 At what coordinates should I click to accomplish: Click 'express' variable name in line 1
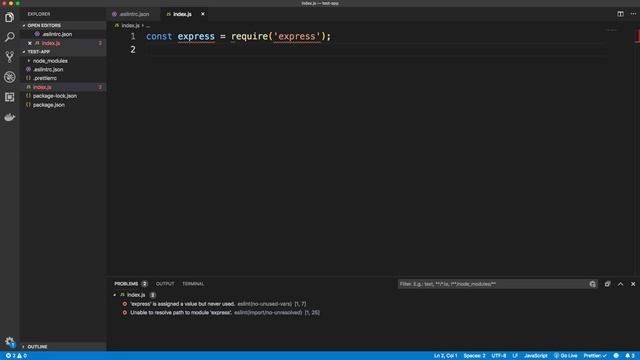pos(196,36)
